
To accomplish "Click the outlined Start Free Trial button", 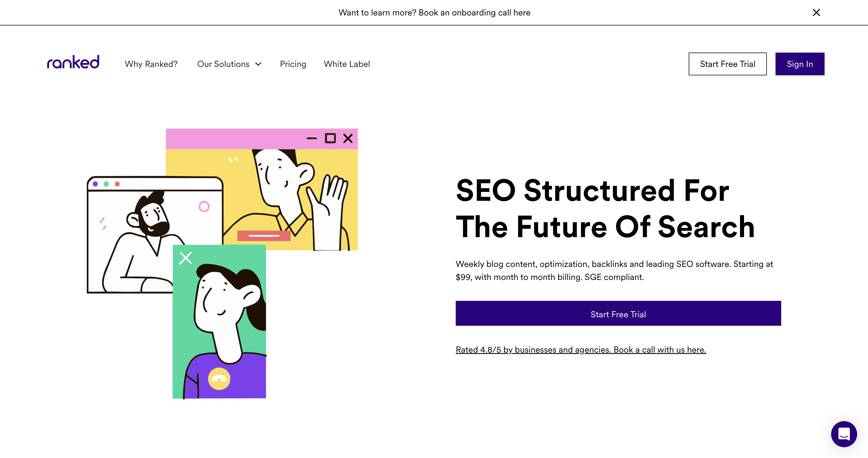I will (727, 64).
